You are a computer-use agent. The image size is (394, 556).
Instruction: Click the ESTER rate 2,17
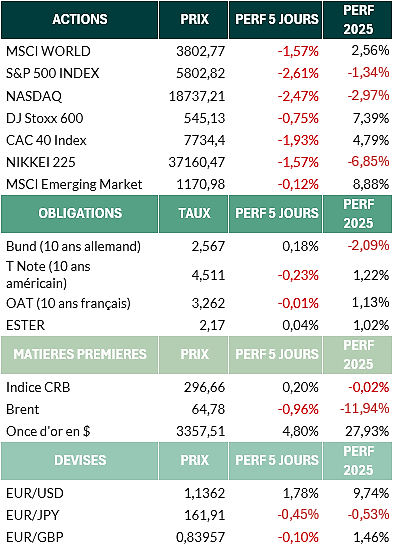(x=212, y=326)
